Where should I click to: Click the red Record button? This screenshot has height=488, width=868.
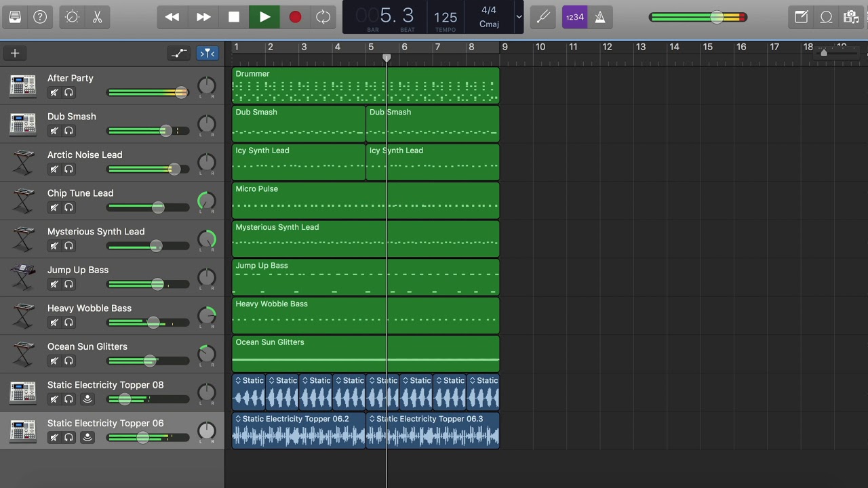pyautogui.click(x=295, y=17)
